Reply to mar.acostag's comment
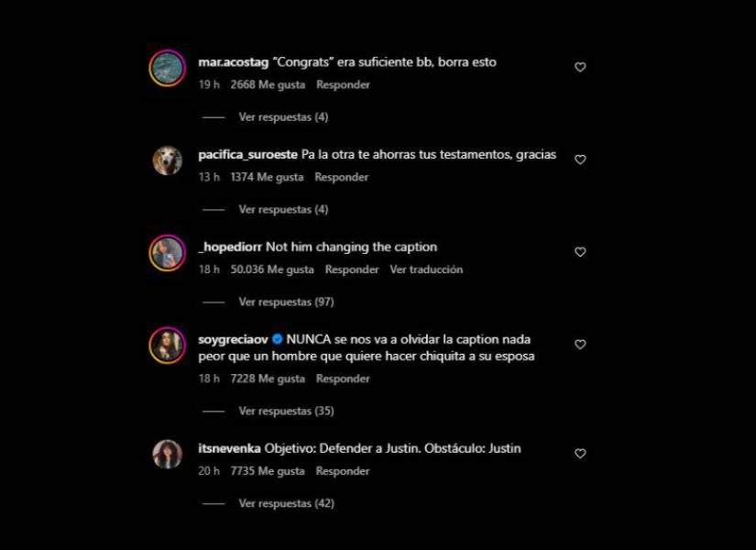This screenshot has height=550, width=756. 343,84
